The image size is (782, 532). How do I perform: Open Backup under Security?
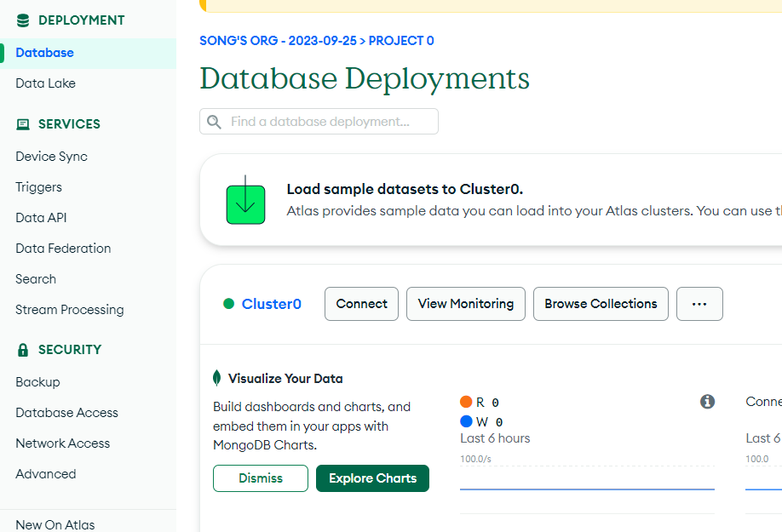pos(37,382)
